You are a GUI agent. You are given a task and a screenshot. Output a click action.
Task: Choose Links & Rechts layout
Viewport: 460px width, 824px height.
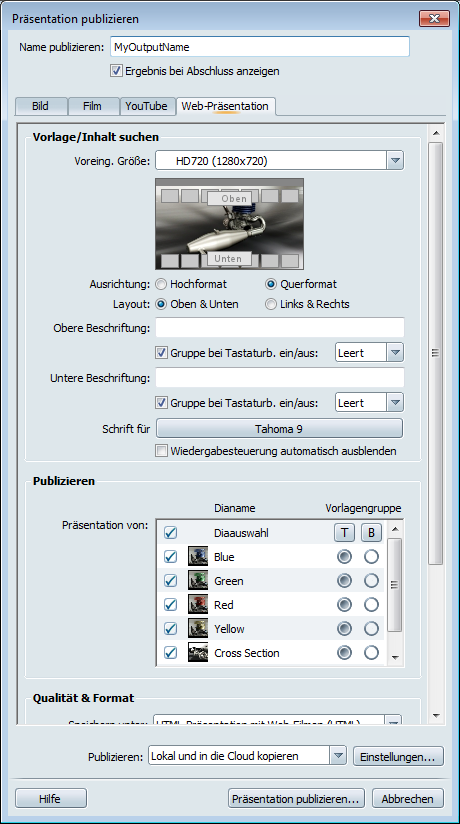tap(271, 304)
